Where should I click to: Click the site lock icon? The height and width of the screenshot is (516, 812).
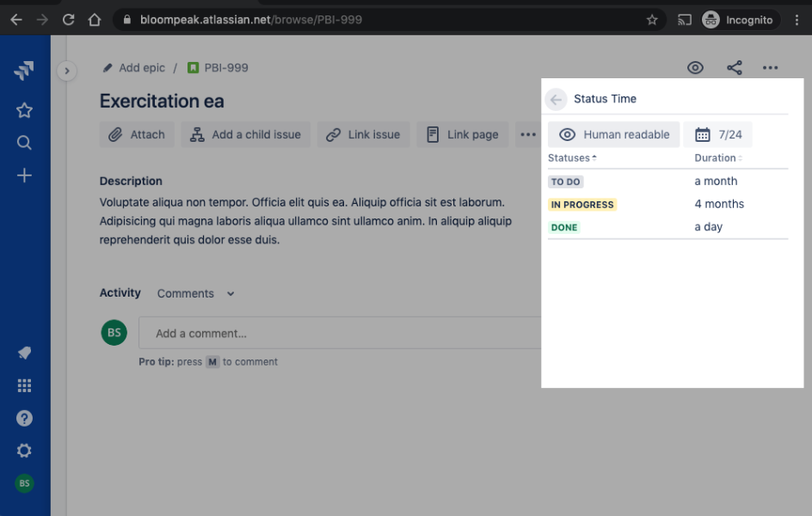tap(126, 20)
